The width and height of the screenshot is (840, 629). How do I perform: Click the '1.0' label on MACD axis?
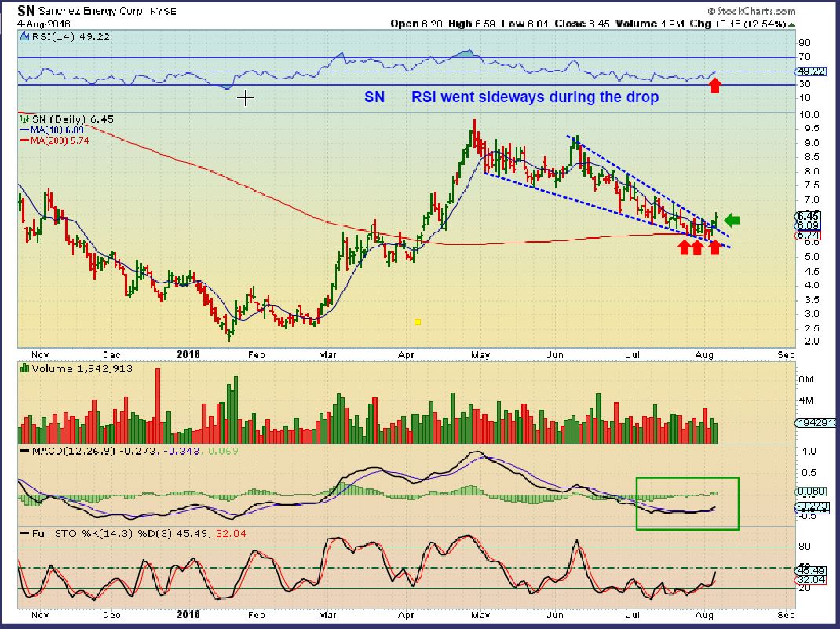click(x=809, y=451)
